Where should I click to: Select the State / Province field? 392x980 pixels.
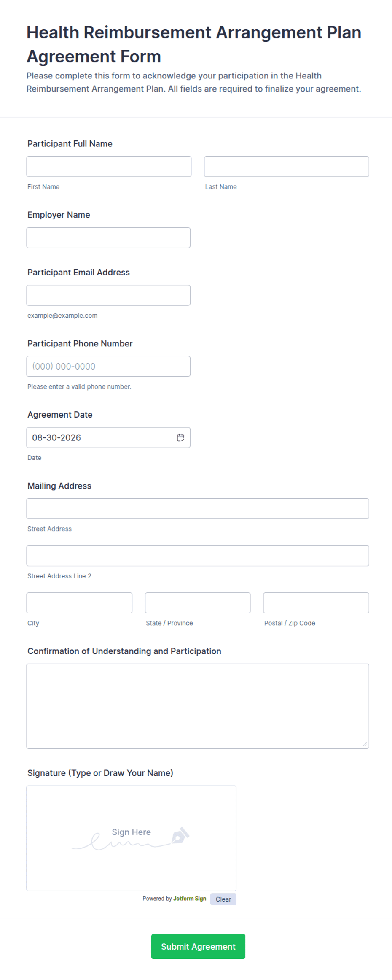[x=198, y=603]
